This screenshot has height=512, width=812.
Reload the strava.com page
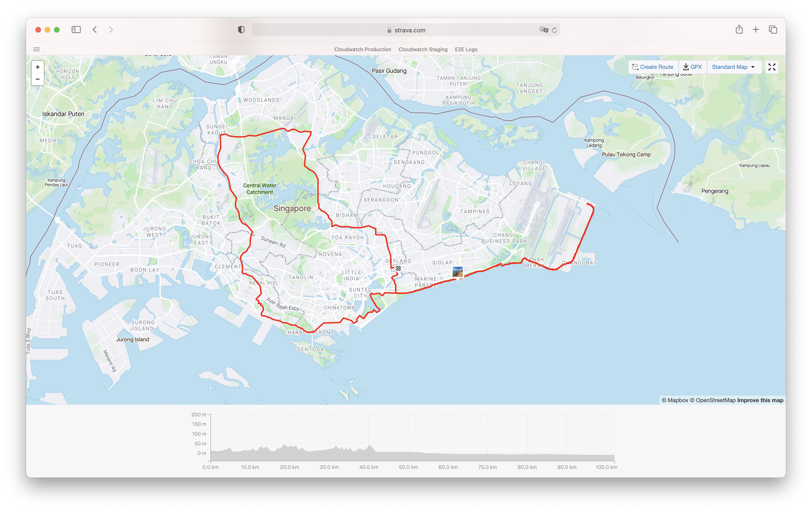click(554, 30)
